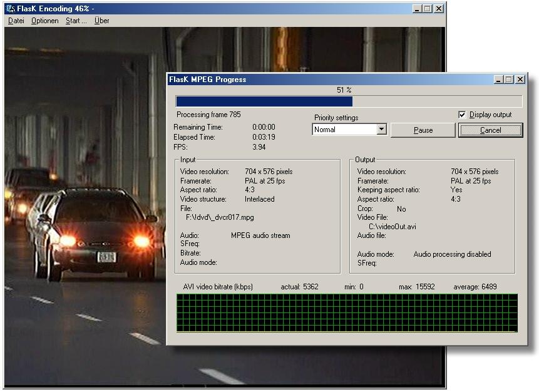Select the Normal priority combo box field
Image resolution: width=539 pixels, height=392 pixels.
tap(344, 130)
